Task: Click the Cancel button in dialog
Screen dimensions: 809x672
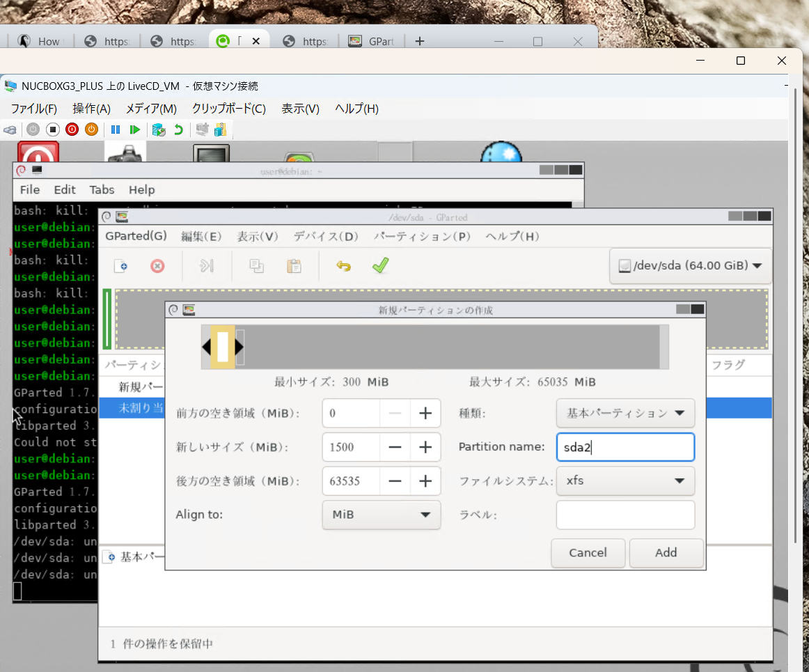Action: pos(588,553)
